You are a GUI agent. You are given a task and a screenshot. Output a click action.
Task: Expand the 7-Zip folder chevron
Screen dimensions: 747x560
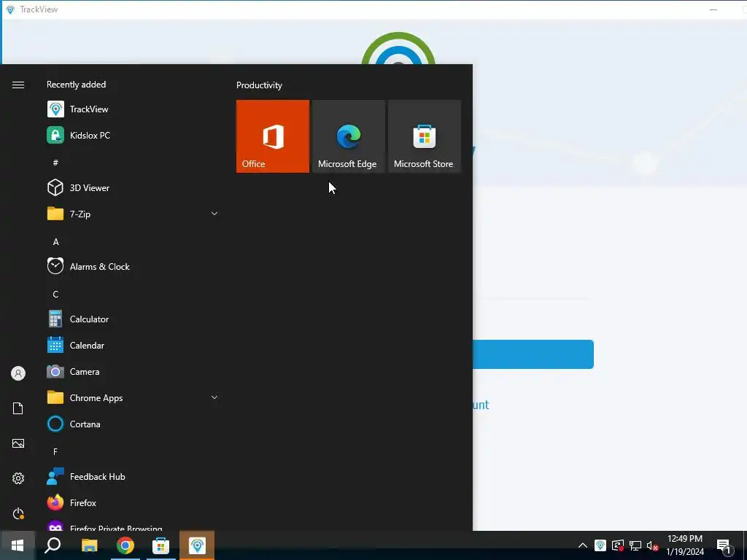(x=214, y=214)
